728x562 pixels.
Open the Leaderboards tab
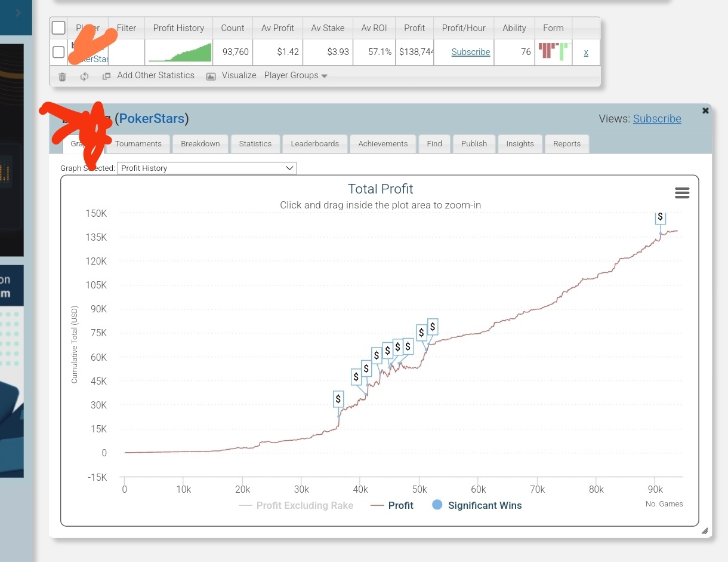click(x=314, y=143)
